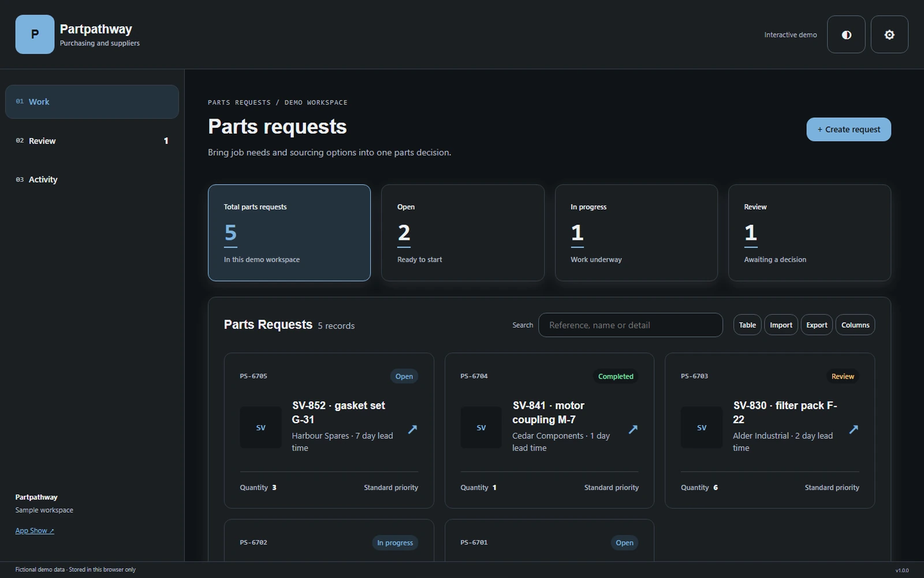924x578 pixels.
Task: Click the breadcrumb Parts Requests / Demo Workspace
Action: pos(278,102)
